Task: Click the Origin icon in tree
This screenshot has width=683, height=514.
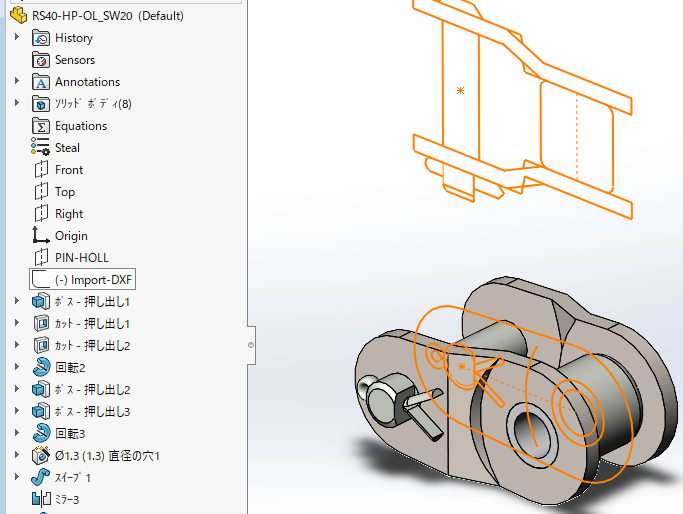Action: coord(41,235)
